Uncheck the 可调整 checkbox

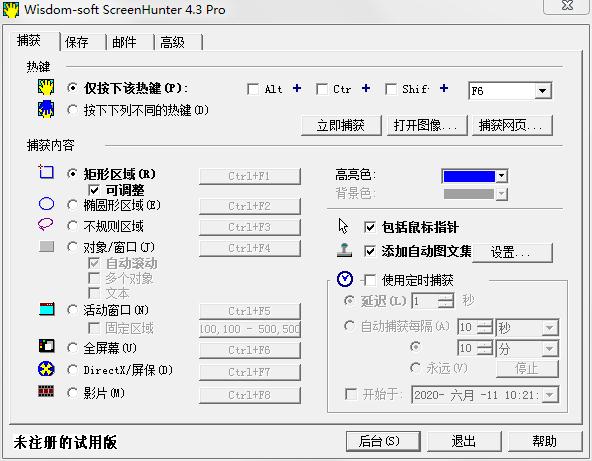(x=94, y=190)
